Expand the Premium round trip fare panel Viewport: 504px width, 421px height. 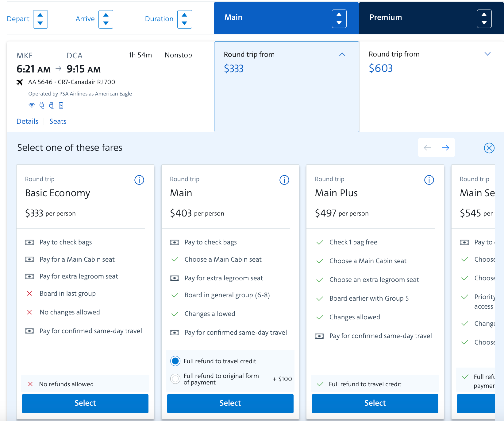pyautogui.click(x=487, y=54)
